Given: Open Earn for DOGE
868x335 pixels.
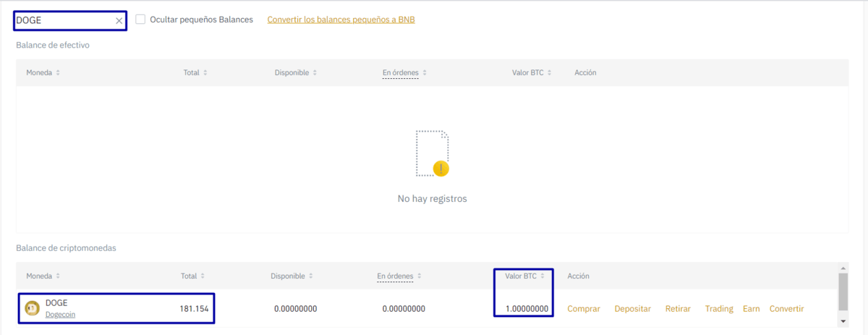Looking at the screenshot, I should pos(751,309).
